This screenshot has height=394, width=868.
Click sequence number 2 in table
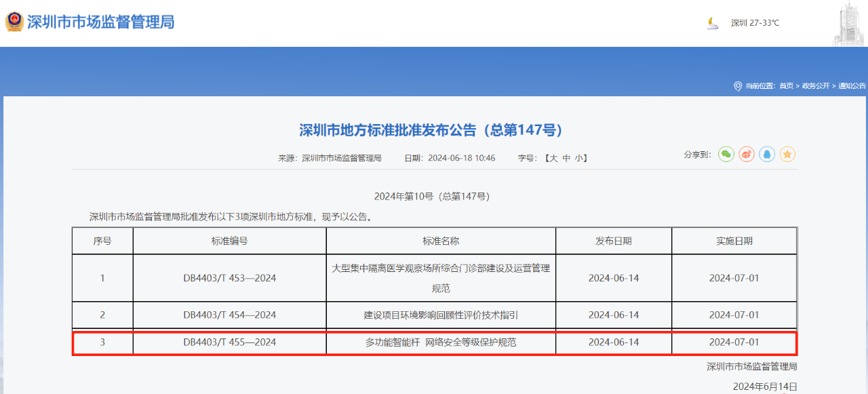pos(102,315)
